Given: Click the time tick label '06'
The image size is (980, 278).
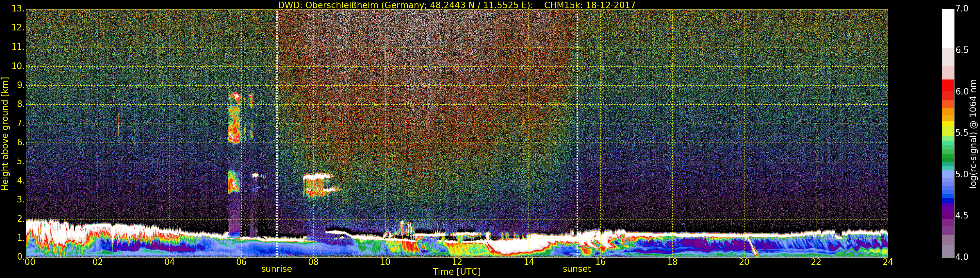Looking at the screenshot, I should click(241, 262).
